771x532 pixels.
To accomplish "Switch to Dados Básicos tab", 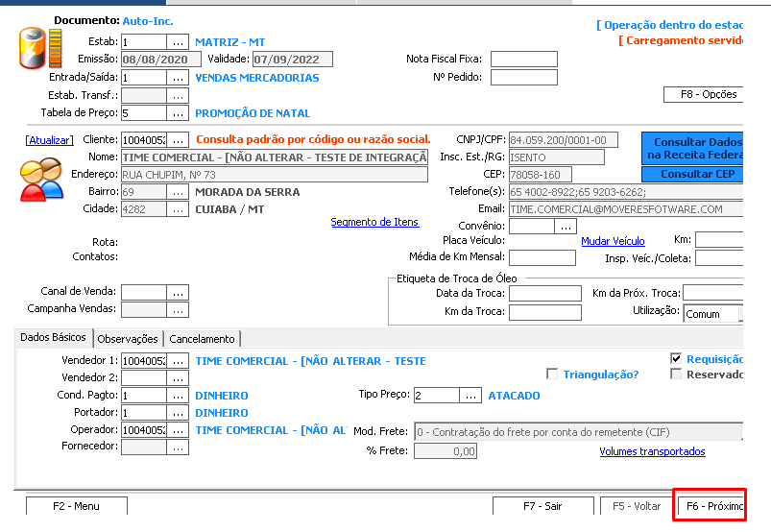I will pos(53,337).
